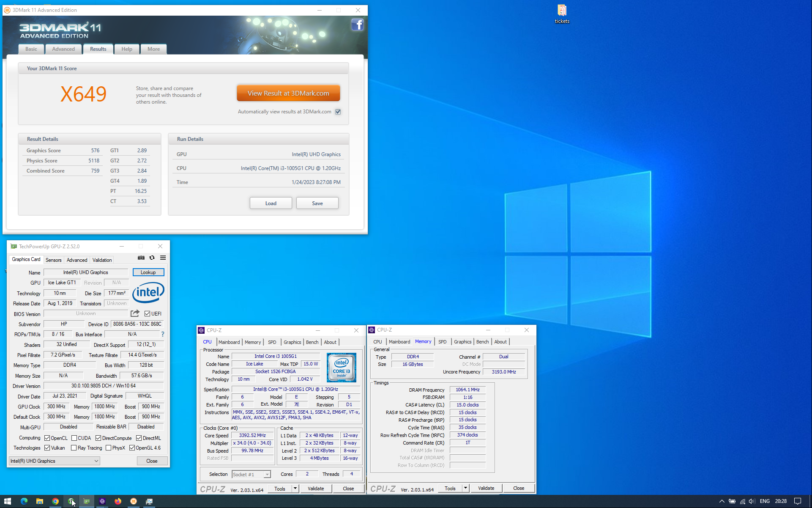Open the Intel(R) UHD Graphics GPU selector dropdown

point(55,461)
